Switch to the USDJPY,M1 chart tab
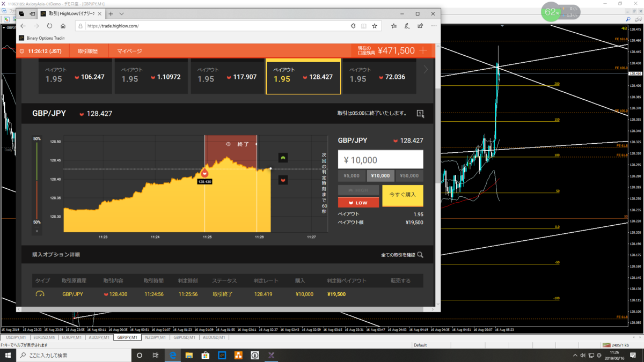This screenshot has width=644, height=362. click(16, 338)
